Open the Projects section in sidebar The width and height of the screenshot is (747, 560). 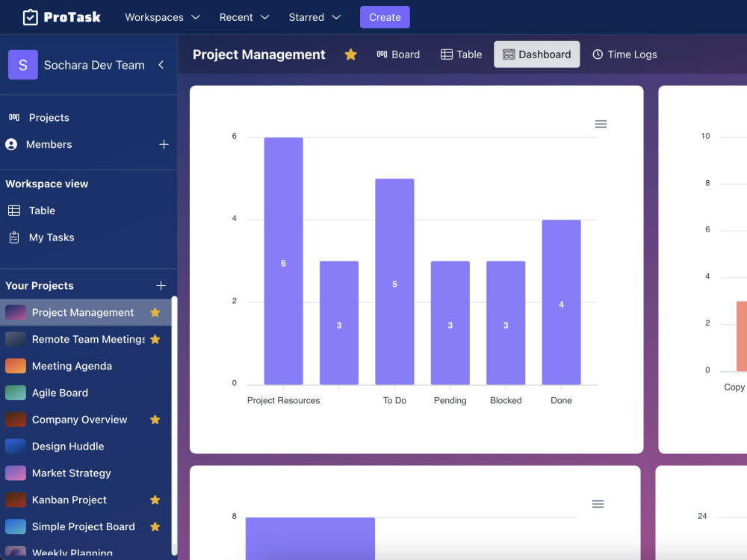[50, 117]
